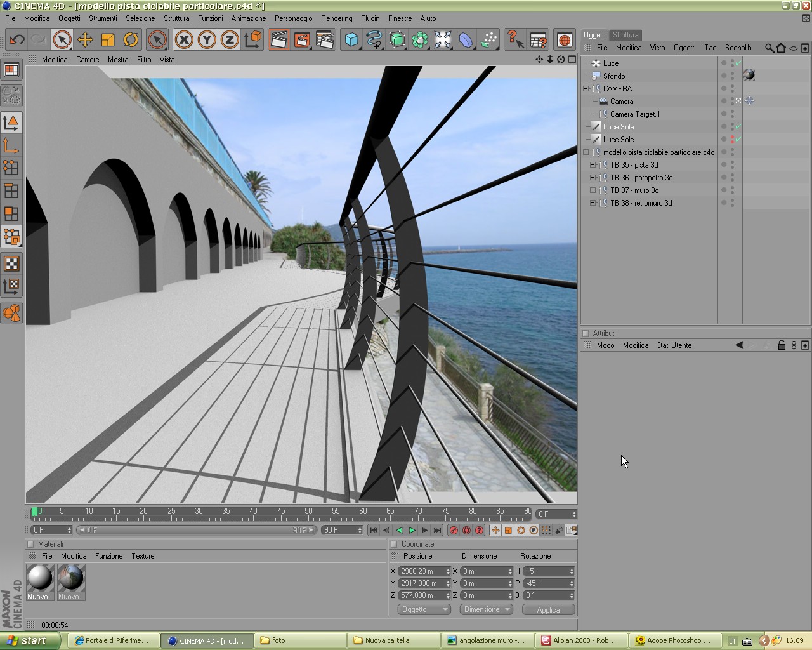This screenshot has width=812, height=650.
Task: Open the Animazione menu
Action: 249,18
